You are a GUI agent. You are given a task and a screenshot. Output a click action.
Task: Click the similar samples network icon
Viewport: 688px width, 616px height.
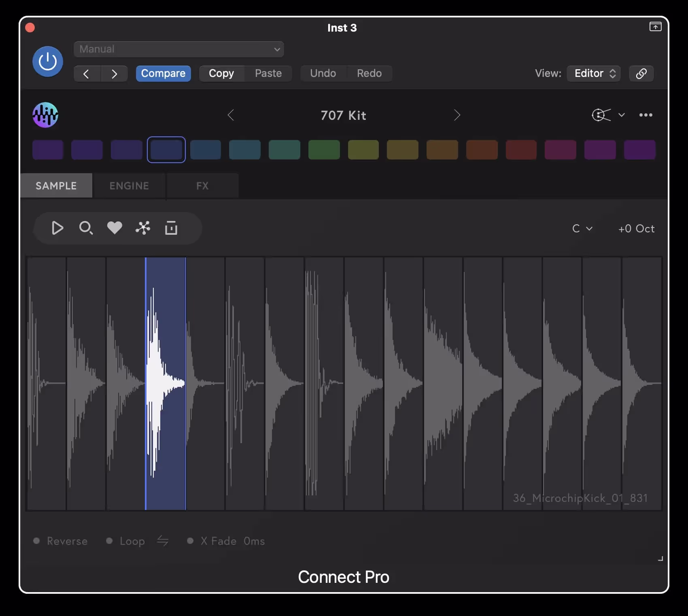[143, 228]
